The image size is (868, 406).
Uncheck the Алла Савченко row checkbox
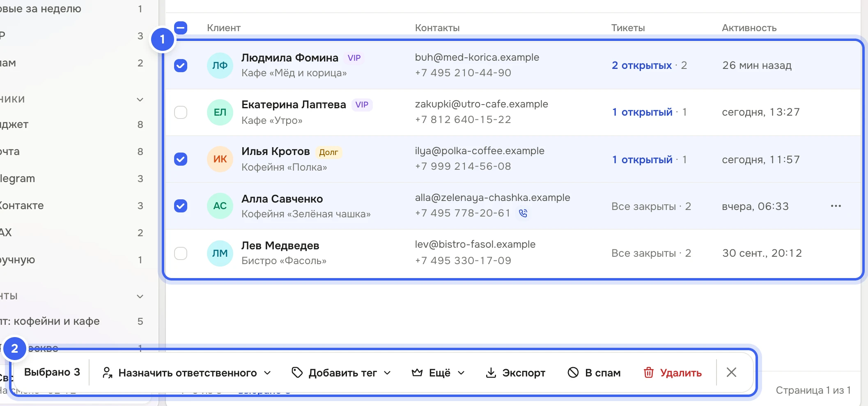[x=181, y=206]
